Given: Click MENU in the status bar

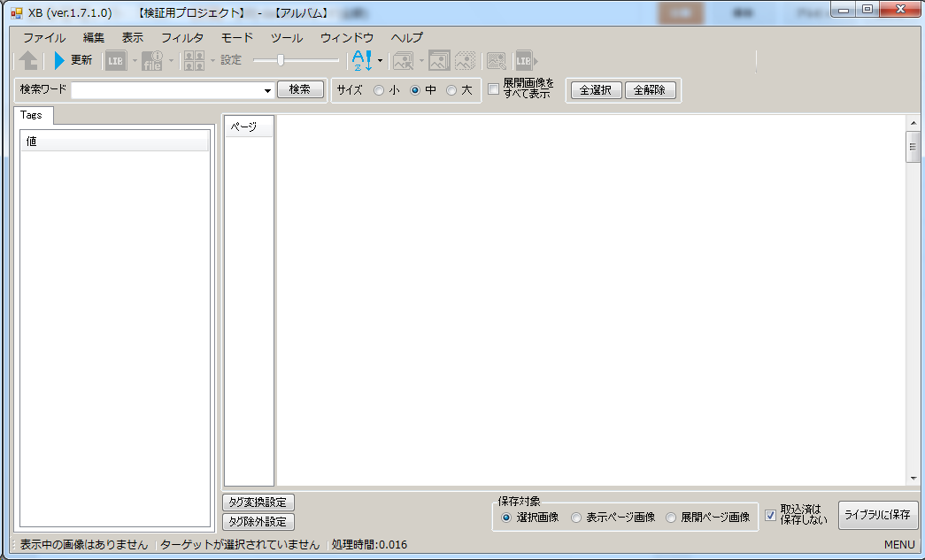Looking at the screenshot, I should point(898,545).
